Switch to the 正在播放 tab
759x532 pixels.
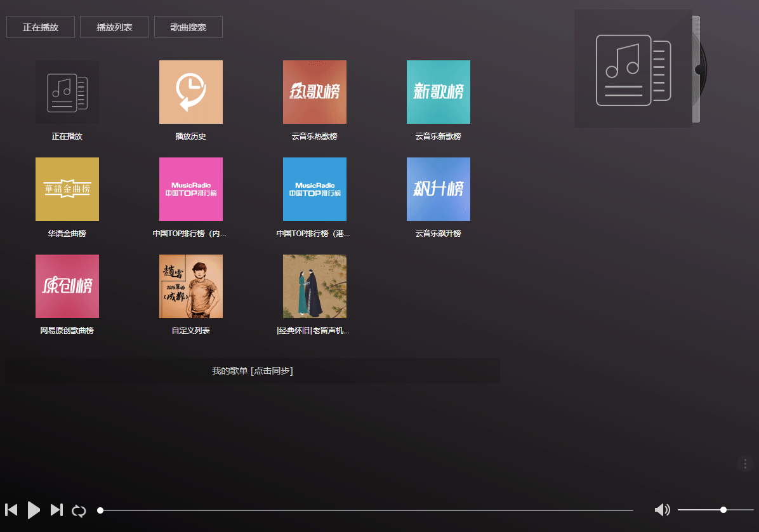[x=41, y=27]
